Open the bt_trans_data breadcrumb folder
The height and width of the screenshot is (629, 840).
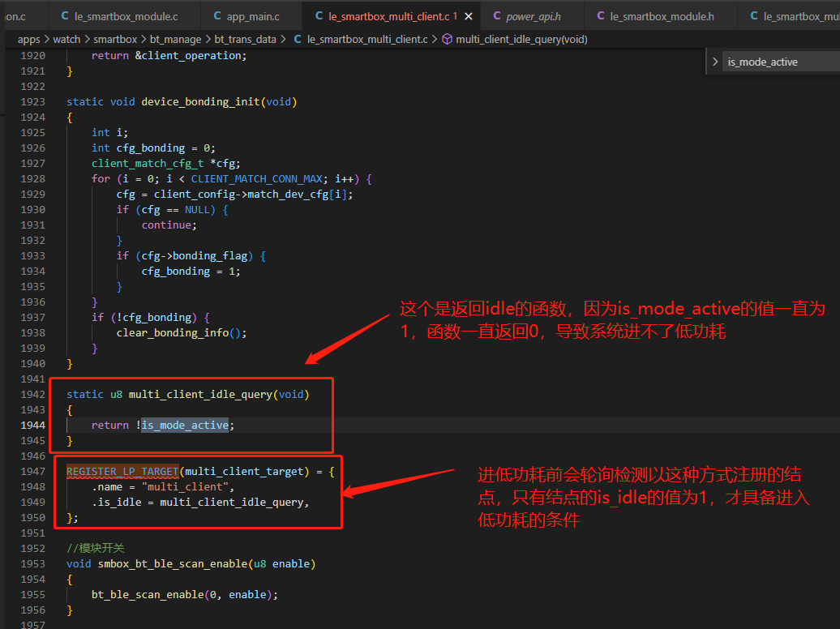tap(246, 39)
